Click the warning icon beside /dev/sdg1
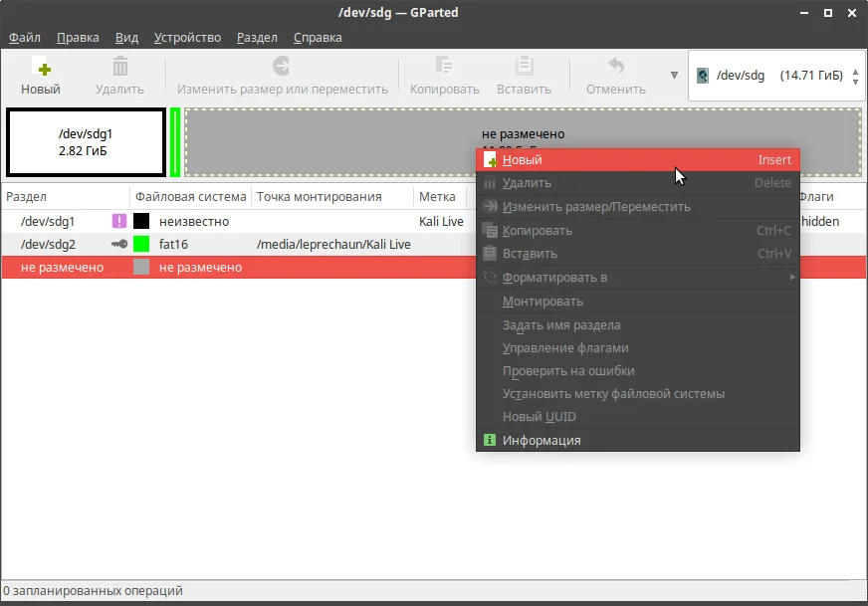The height and width of the screenshot is (606, 868). coord(119,221)
